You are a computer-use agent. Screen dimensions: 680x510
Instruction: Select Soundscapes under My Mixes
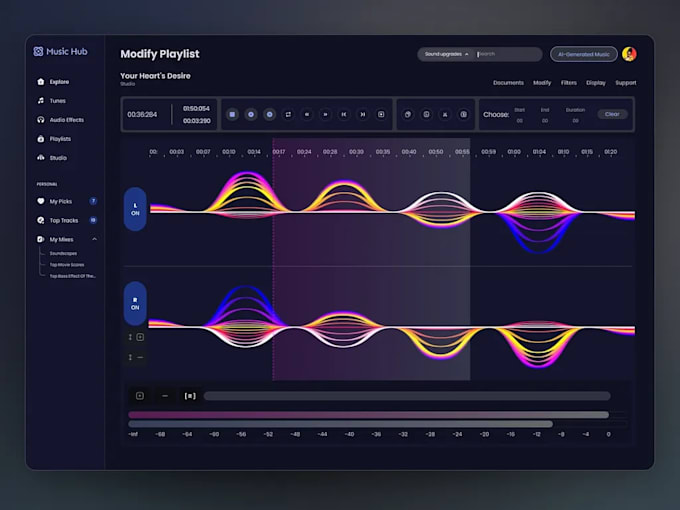tap(63, 253)
